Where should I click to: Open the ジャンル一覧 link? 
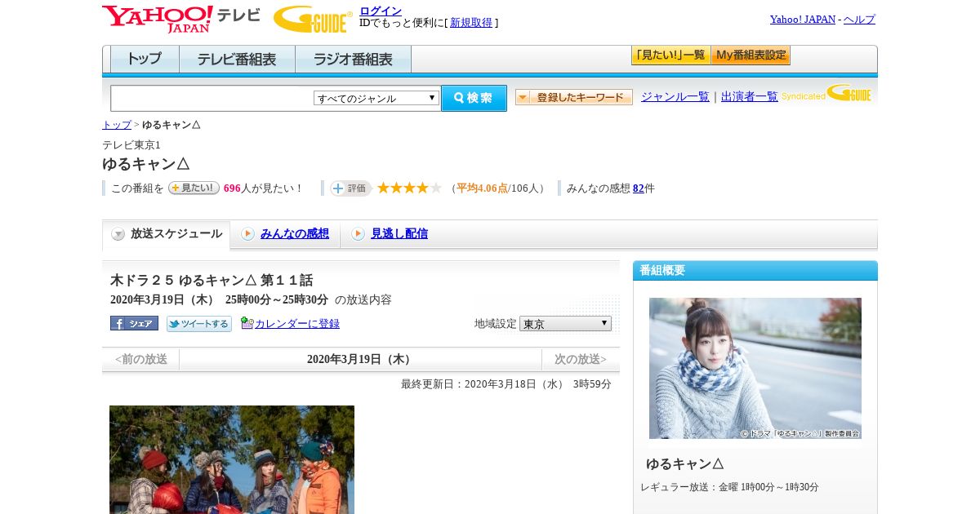click(675, 97)
